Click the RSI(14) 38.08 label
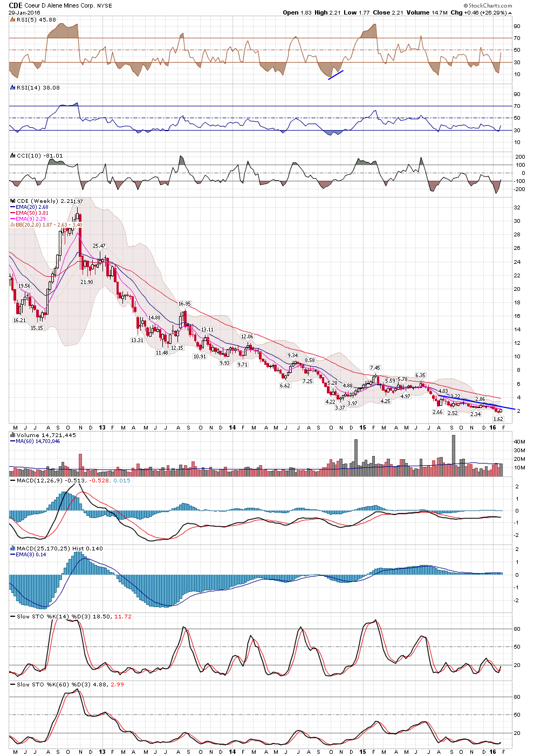This screenshot has height=756, width=534. [38, 87]
